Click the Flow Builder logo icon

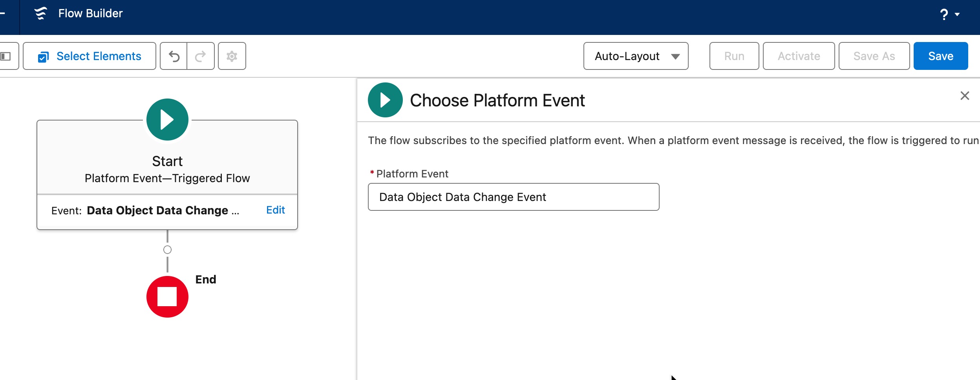pos(41,13)
